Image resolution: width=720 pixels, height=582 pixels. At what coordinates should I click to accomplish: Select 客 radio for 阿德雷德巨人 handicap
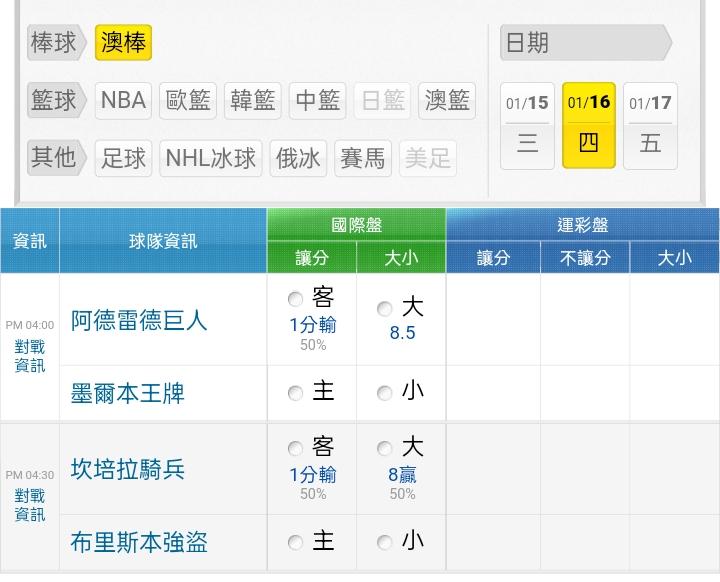click(295, 299)
